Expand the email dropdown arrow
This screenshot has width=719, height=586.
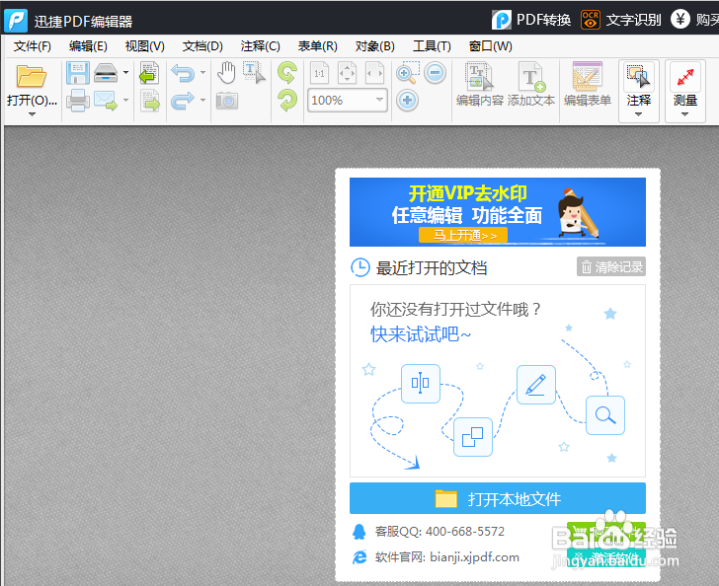click(x=126, y=100)
